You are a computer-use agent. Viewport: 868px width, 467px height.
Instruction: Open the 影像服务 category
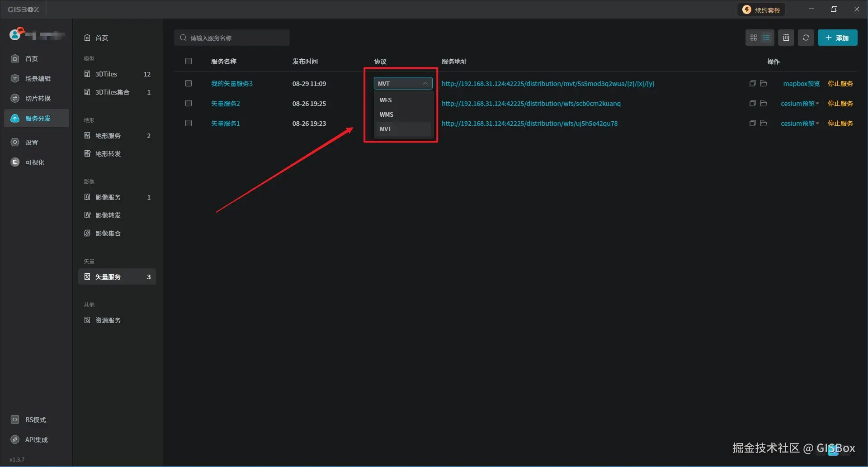tap(117, 197)
